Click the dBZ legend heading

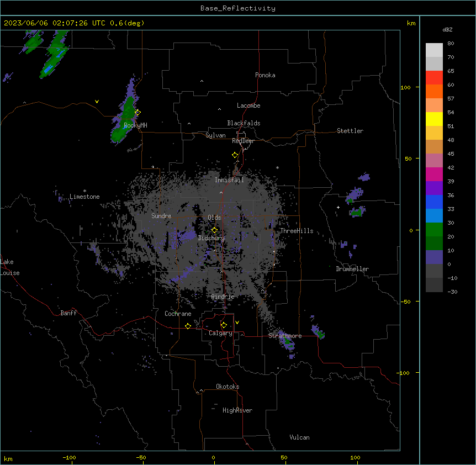[x=447, y=30]
